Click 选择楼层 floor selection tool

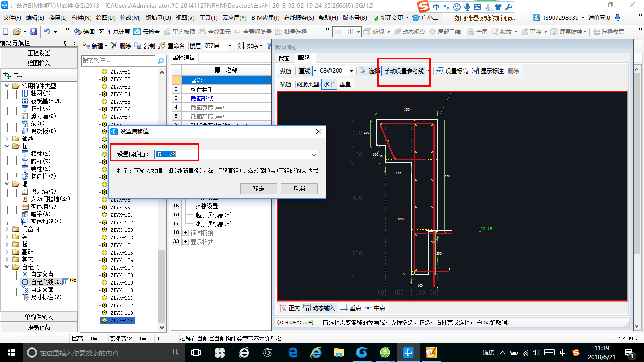[609, 32]
